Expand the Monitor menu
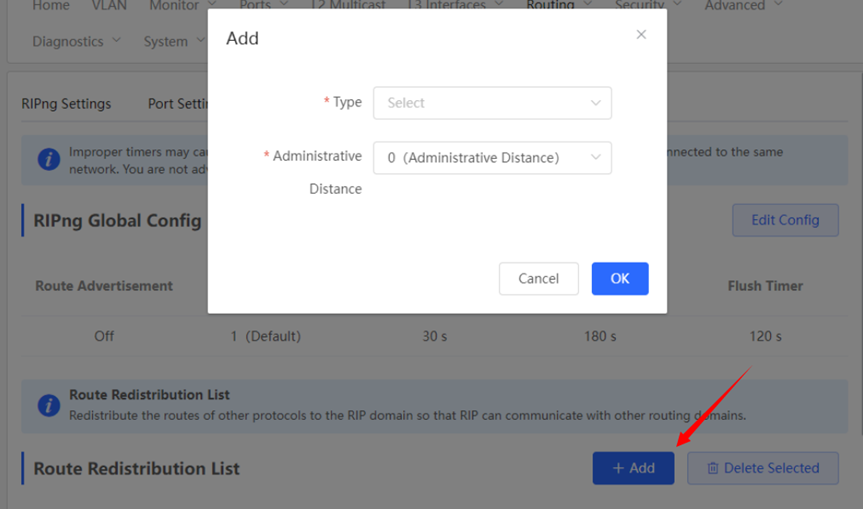This screenshot has height=509, width=863. click(181, 6)
